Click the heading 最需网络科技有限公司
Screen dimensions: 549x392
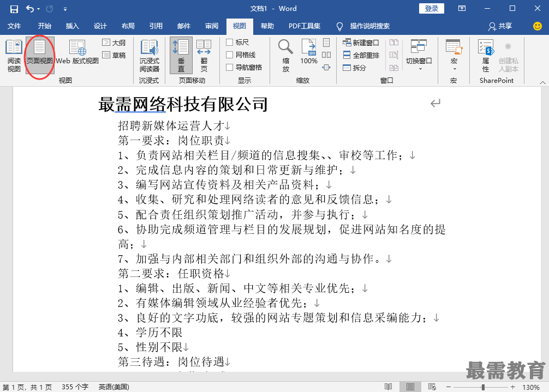click(x=183, y=104)
